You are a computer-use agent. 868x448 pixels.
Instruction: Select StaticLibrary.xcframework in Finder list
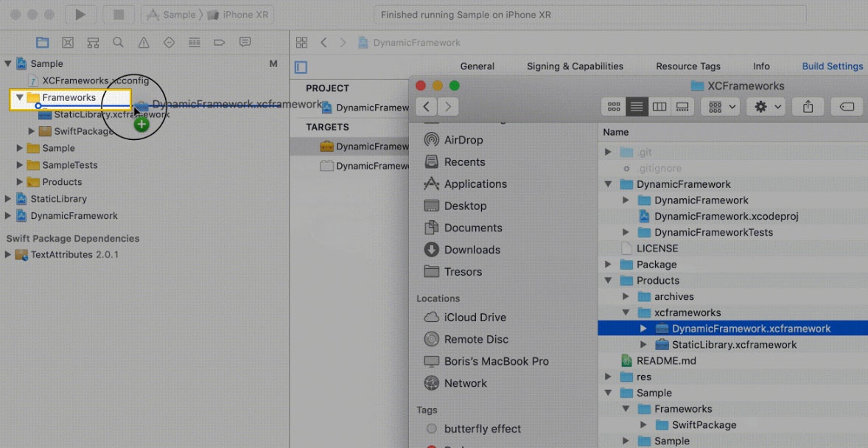click(734, 345)
